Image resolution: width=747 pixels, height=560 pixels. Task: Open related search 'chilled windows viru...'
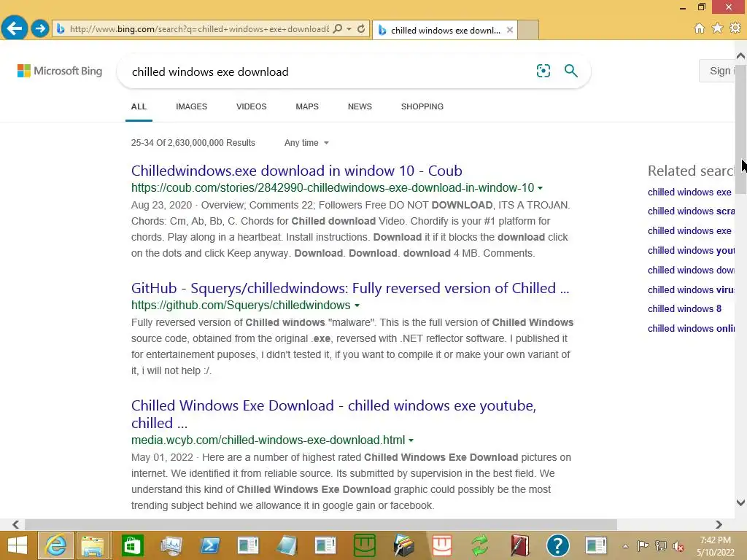point(691,289)
